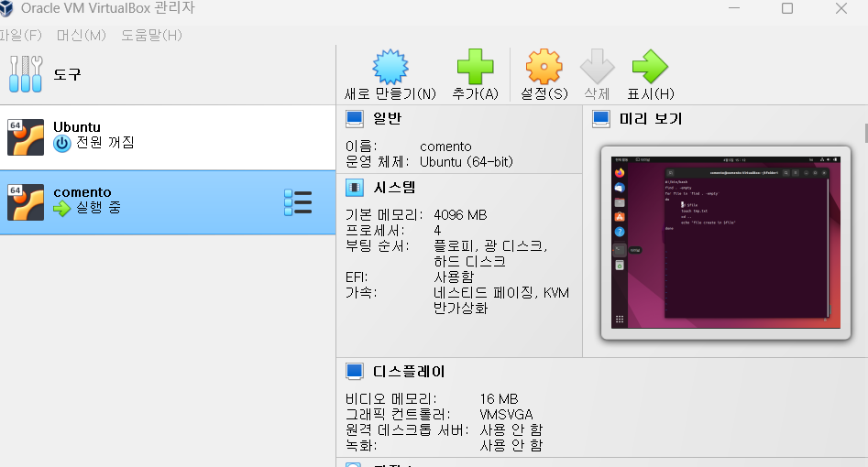Viewport: 868px width, 467px height.
Task: Click the '16 MB' video memory value
Action: point(499,399)
